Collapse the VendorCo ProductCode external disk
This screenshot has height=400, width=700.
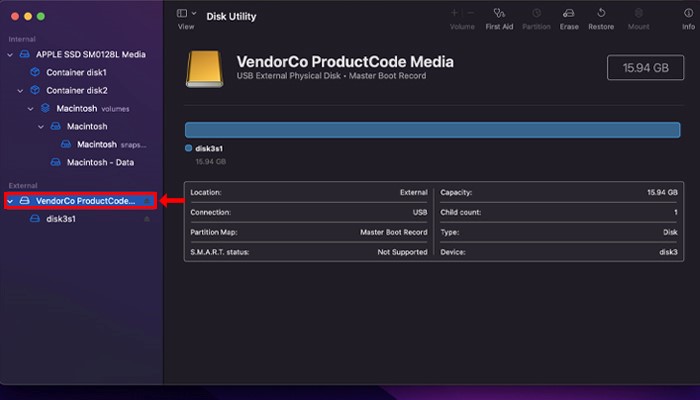pyautogui.click(x=10, y=200)
